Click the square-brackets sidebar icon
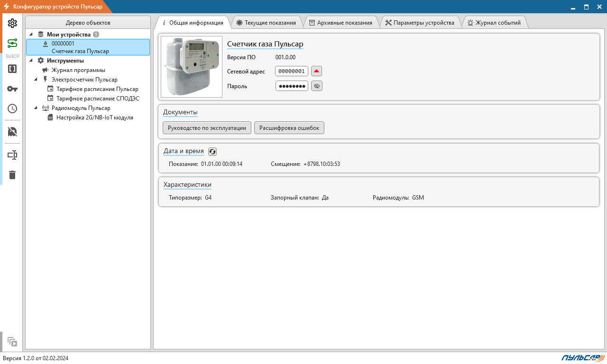The height and width of the screenshot is (364, 607). pyautogui.click(x=12, y=69)
